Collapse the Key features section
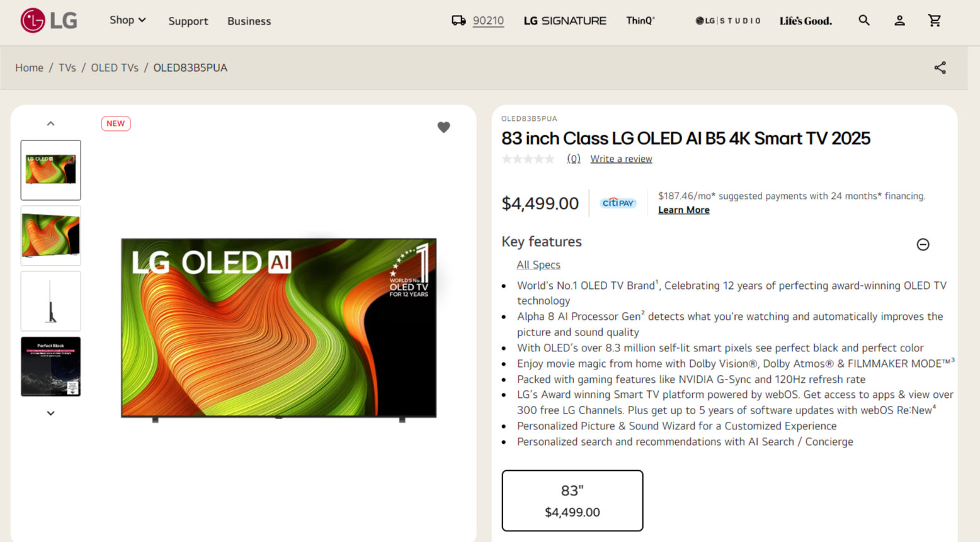980x542 pixels. click(923, 244)
